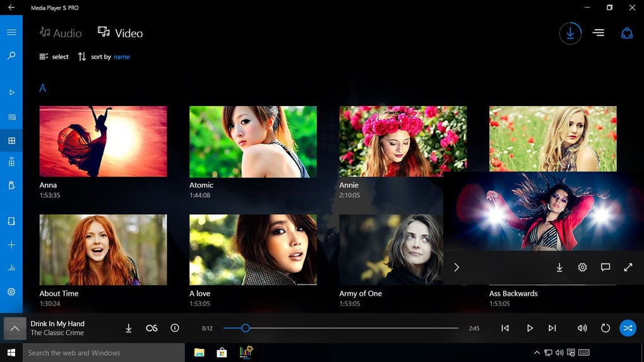Viewport: 644px width, 362px height.
Task: Toggle shuffle mode
Action: coord(628,328)
